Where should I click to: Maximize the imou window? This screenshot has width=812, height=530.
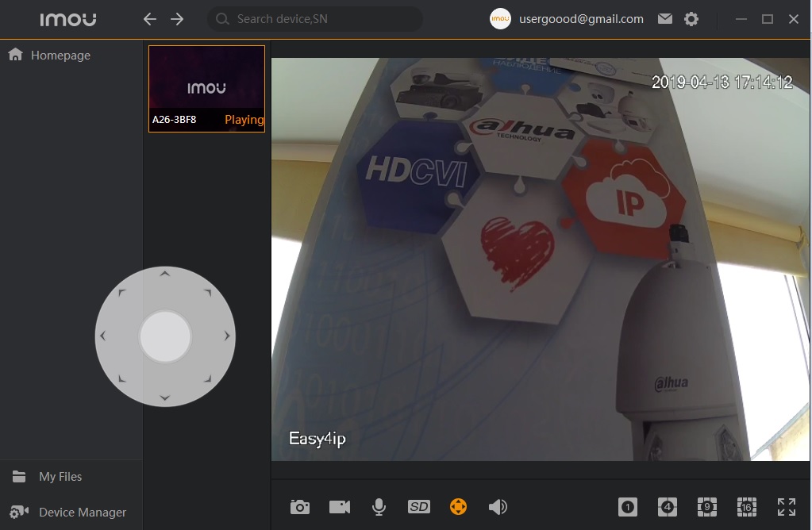point(768,19)
